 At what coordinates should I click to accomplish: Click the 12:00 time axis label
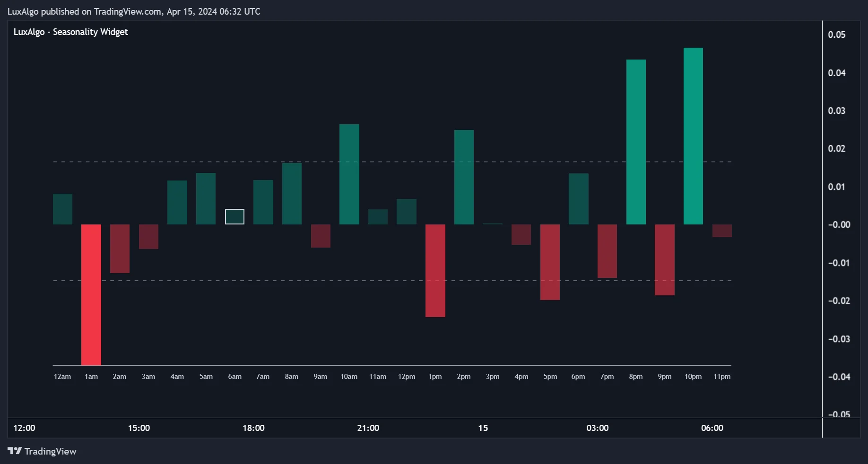[24, 428]
